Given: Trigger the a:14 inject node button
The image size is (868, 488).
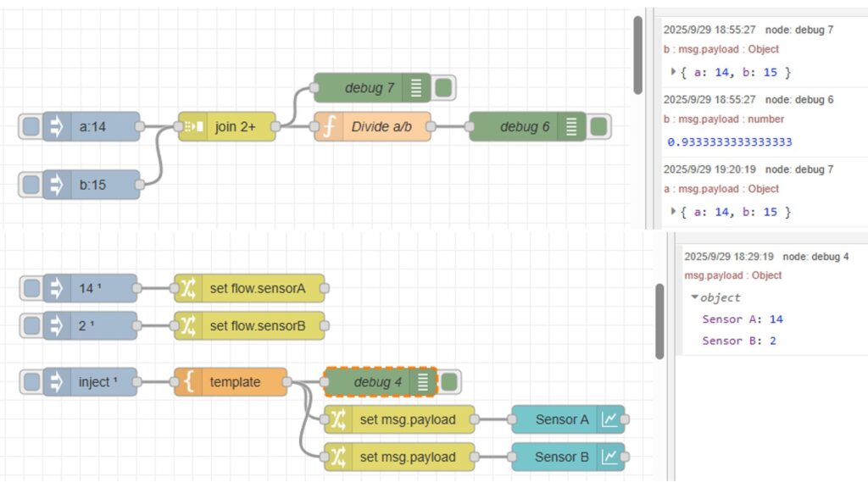Looking at the screenshot, I should click(x=31, y=127).
